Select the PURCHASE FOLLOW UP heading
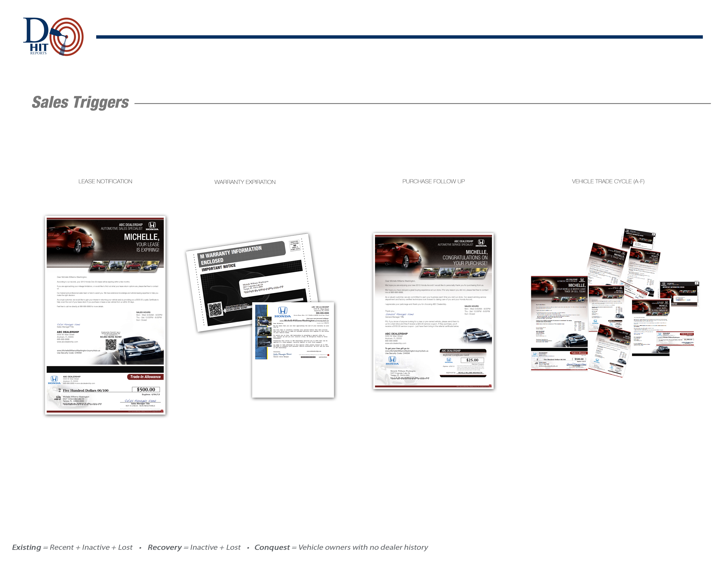728x563 pixels. point(433,181)
